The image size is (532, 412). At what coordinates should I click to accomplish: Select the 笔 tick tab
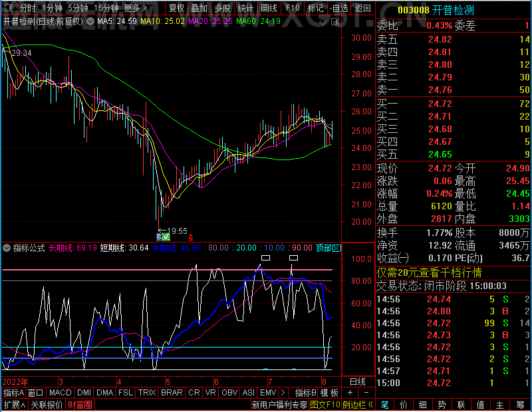click(x=384, y=405)
